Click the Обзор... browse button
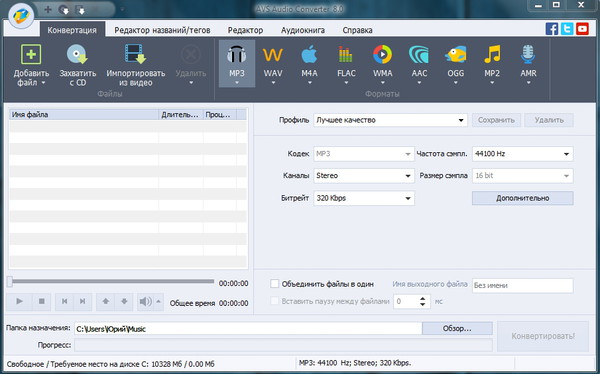 point(457,328)
